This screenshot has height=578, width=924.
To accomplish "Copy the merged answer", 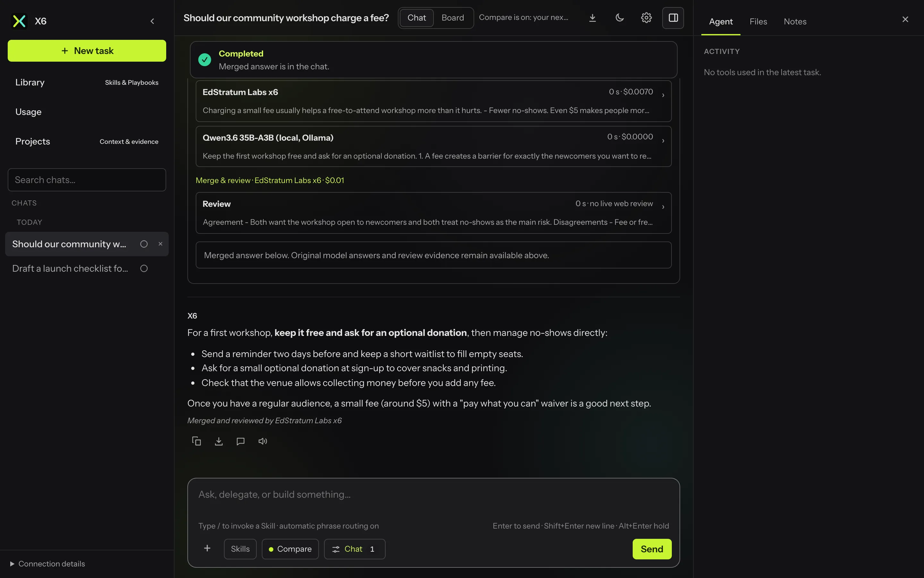I will 196,441.
